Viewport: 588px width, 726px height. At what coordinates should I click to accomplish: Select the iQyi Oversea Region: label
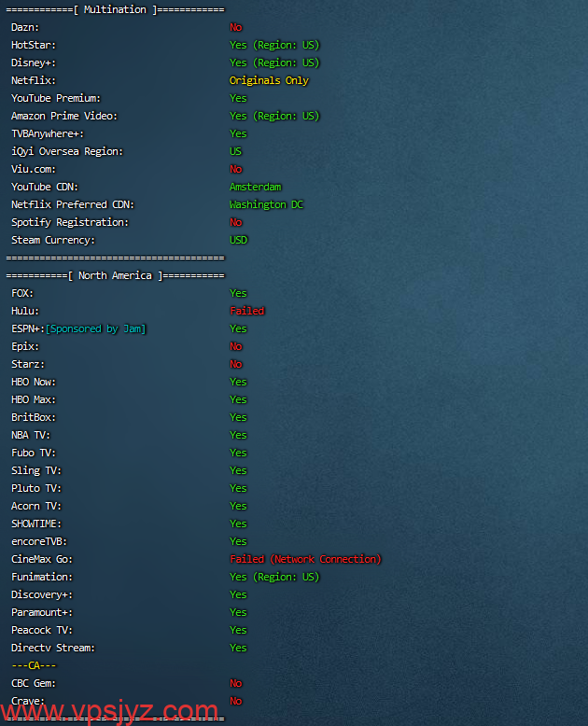[67, 151]
